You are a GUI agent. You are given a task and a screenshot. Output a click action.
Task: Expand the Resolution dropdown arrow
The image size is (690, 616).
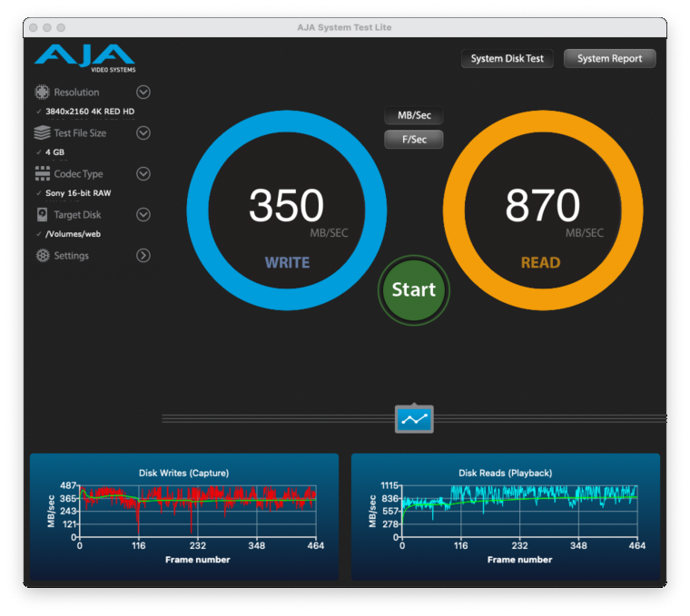(x=143, y=93)
